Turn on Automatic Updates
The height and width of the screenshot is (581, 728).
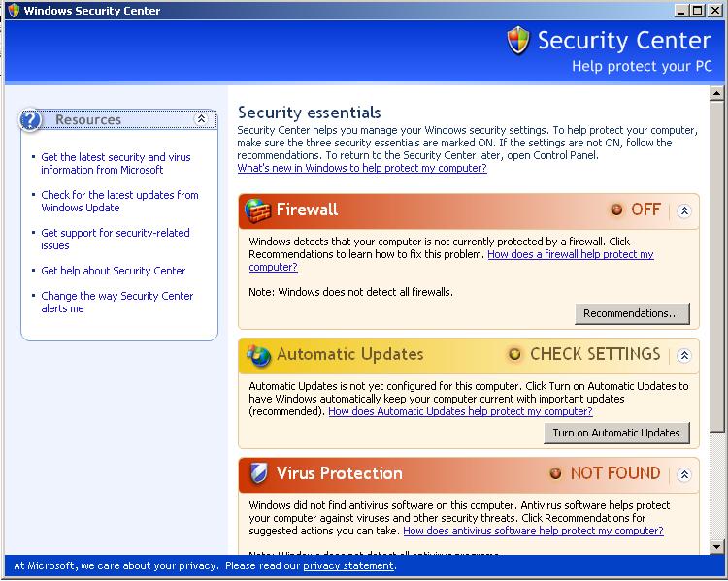(x=616, y=433)
